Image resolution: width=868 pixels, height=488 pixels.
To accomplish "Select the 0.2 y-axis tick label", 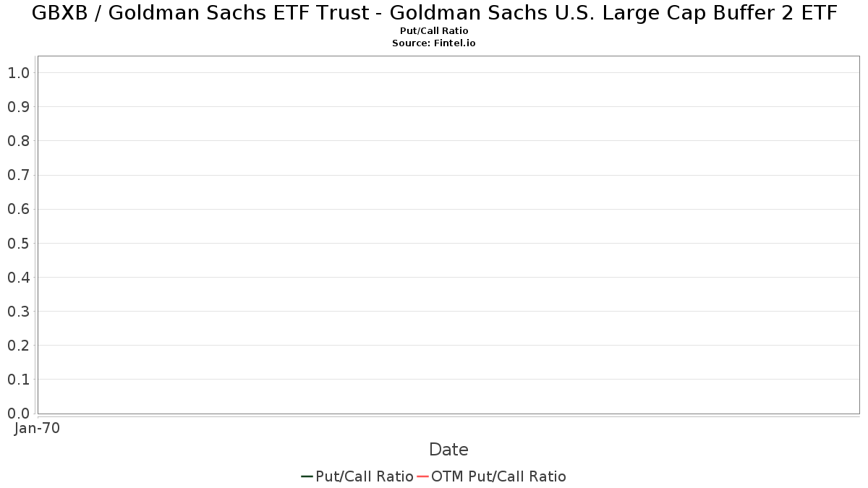I will tap(18, 346).
